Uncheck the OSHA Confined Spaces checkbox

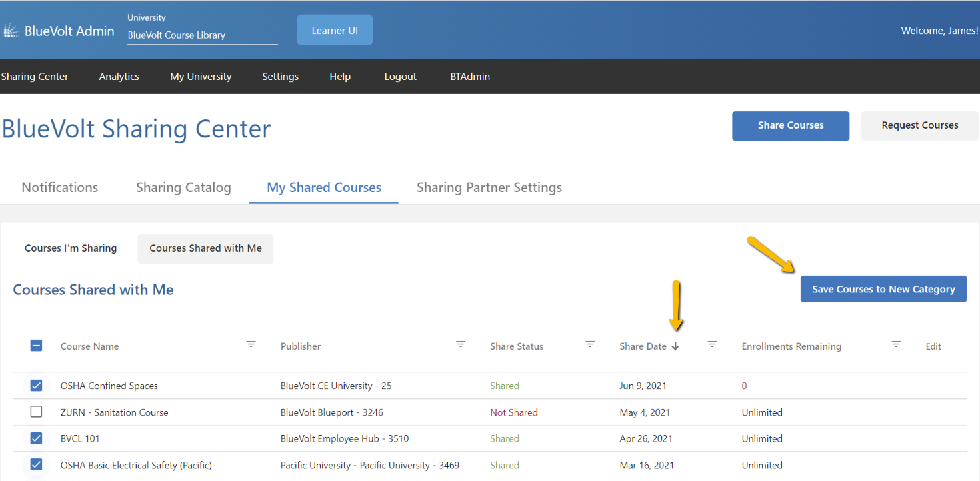pyautogui.click(x=37, y=386)
